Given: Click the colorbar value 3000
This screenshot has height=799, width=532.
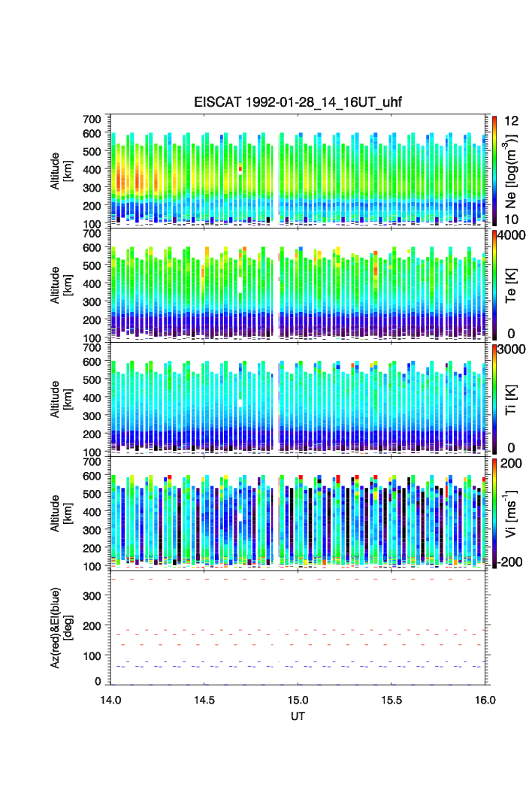Looking at the screenshot, I should pyautogui.click(x=511, y=349).
